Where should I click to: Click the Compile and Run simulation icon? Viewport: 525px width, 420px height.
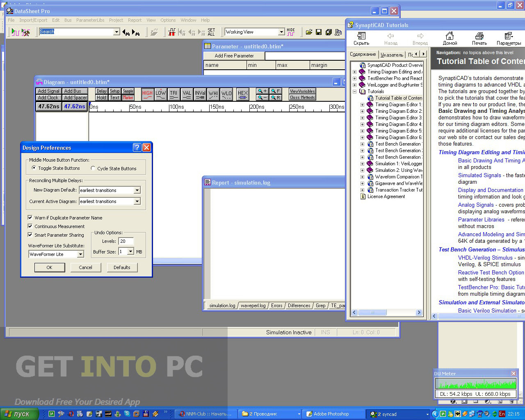15,32
